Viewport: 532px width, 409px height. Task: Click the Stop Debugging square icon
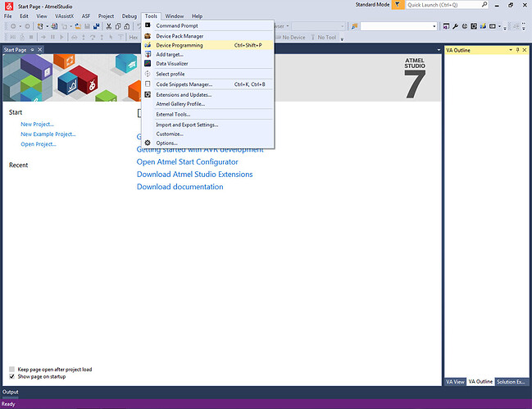click(31, 37)
